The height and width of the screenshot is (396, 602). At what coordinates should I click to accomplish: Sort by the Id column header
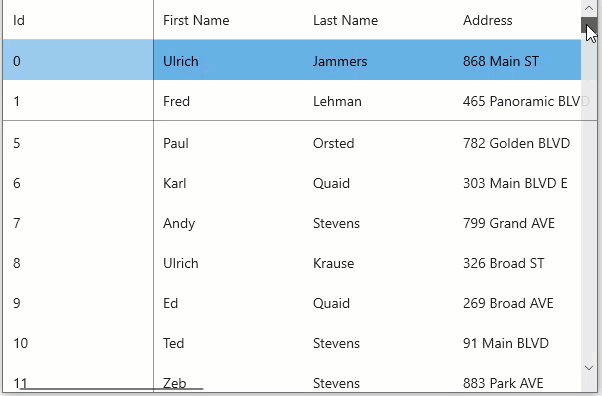[78, 20]
